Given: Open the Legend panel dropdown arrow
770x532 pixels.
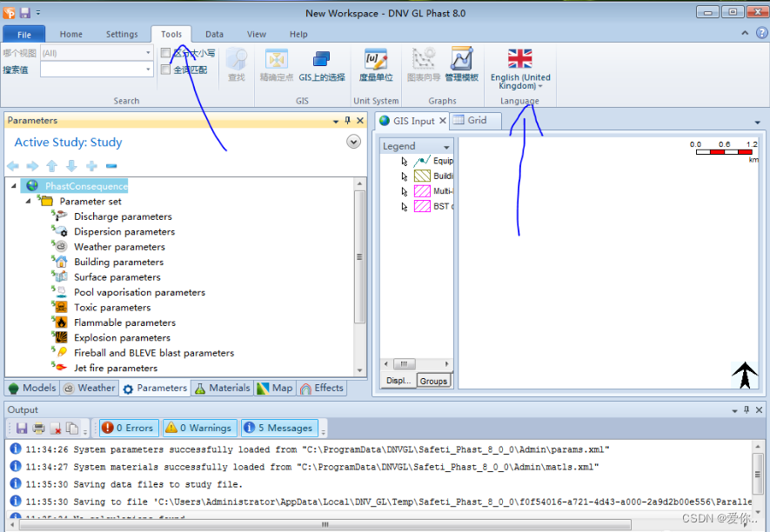Looking at the screenshot, I should tap(445, 147).
